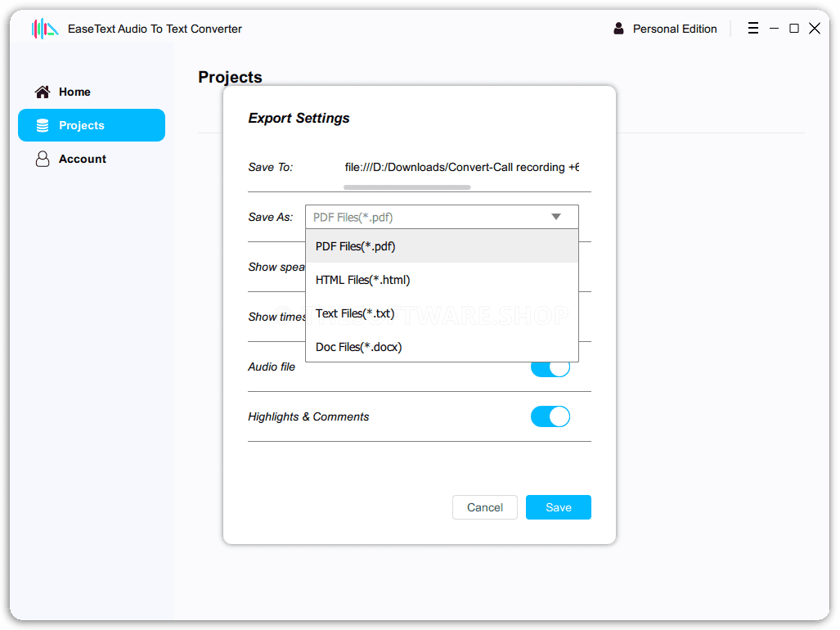The image size is (840, 630).
Task: Toggle the Audio file switch
Action: (x=550, y=369)
